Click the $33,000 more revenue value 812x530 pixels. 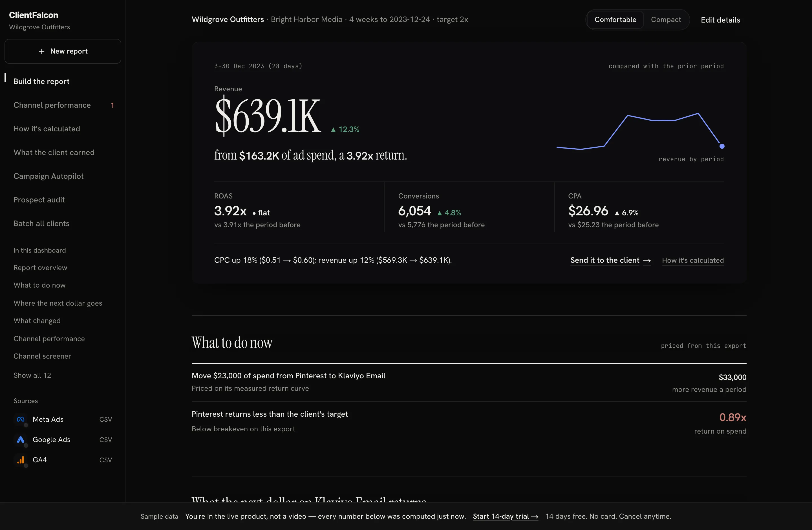pyautogui.click(x=732, y=377)
